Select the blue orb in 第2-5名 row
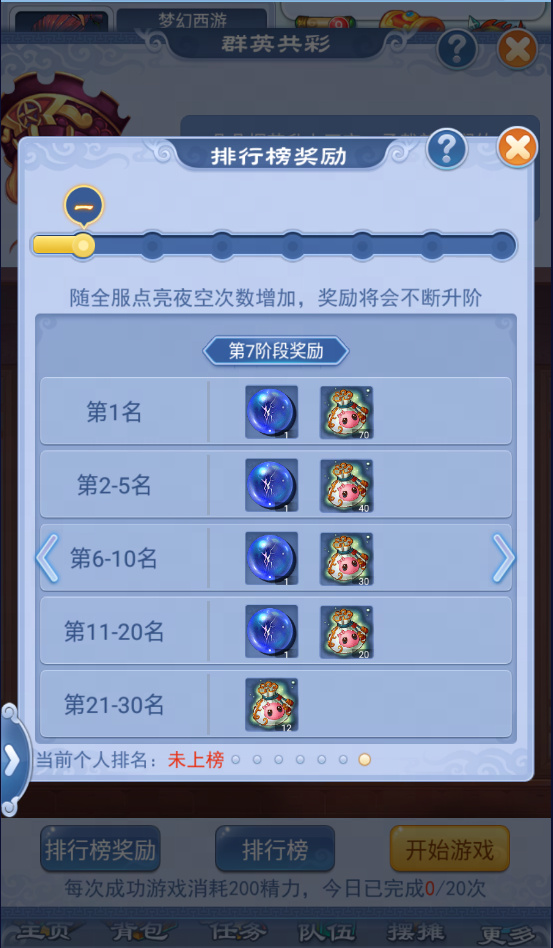The image size is (553, 948). [x=271, y=485]
